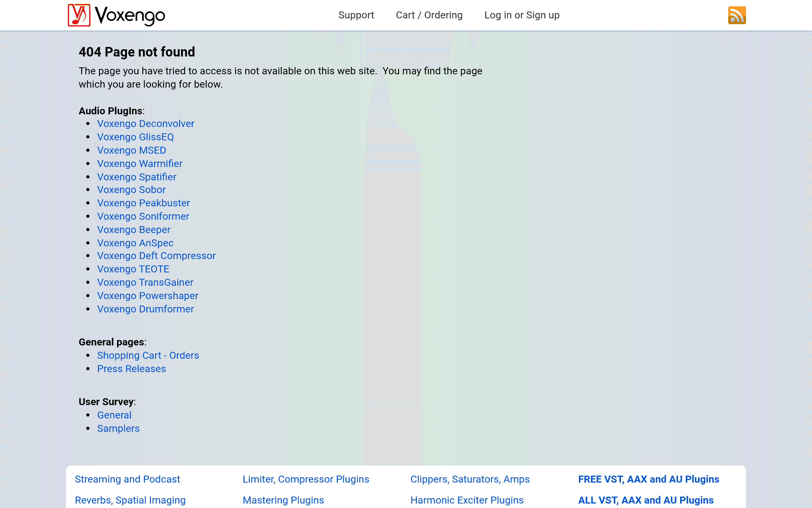Visit the Voxengo GlissEQ page
This screenshot has height=508, width=812.
(135, 137)
